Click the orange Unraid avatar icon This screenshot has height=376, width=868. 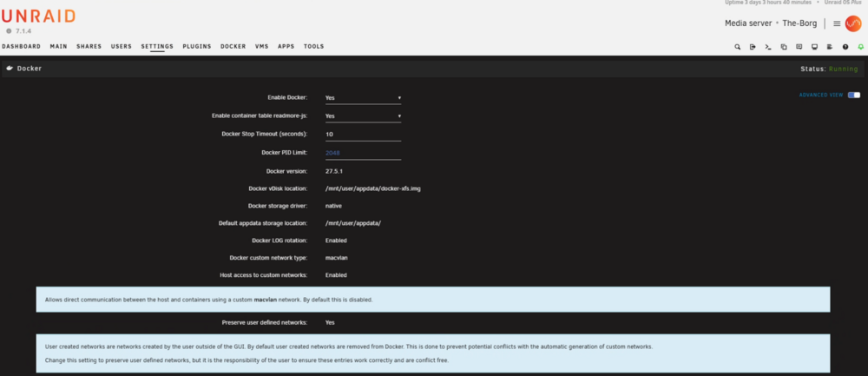tap(853, 23)
